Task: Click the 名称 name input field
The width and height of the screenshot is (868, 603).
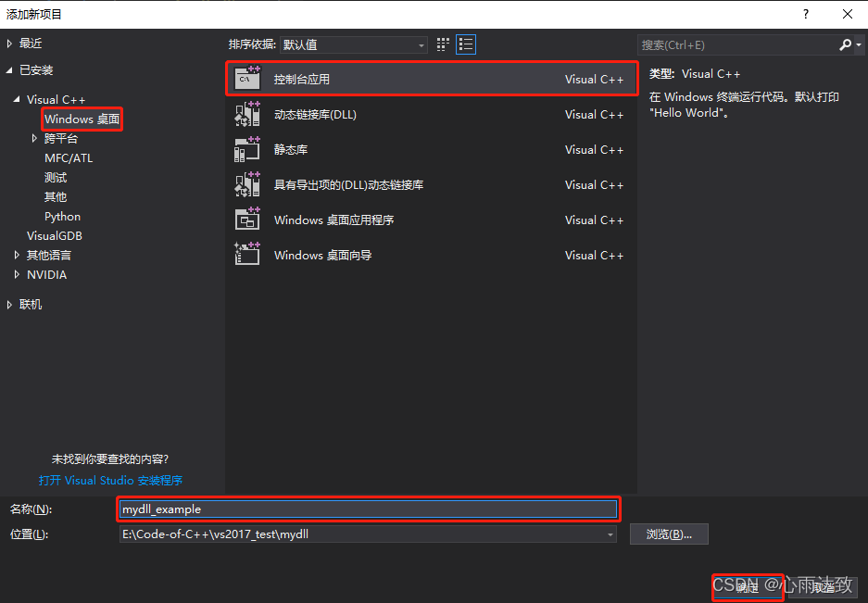Action: coord(368,509)
